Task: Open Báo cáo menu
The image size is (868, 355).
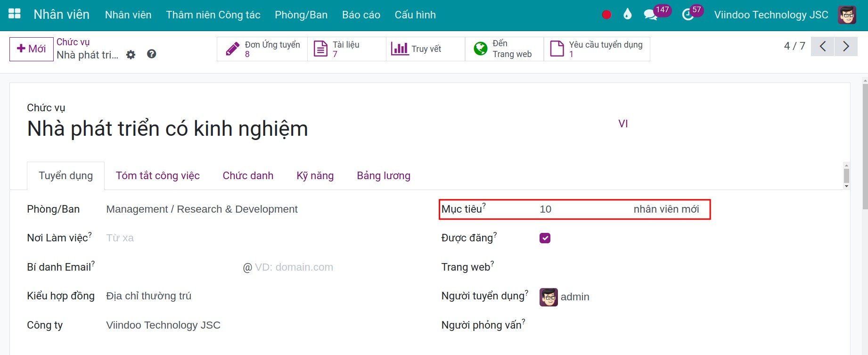Action: pos(361,15)
